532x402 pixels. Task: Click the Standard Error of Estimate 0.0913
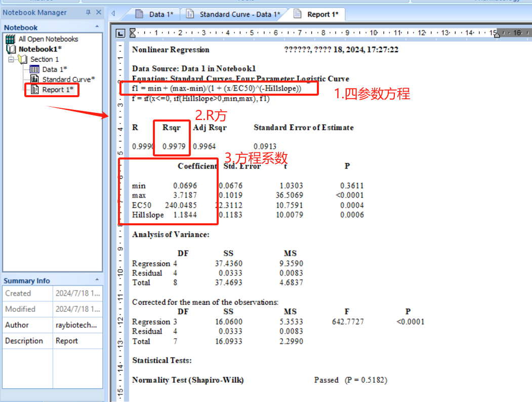[x=265, y=146]
